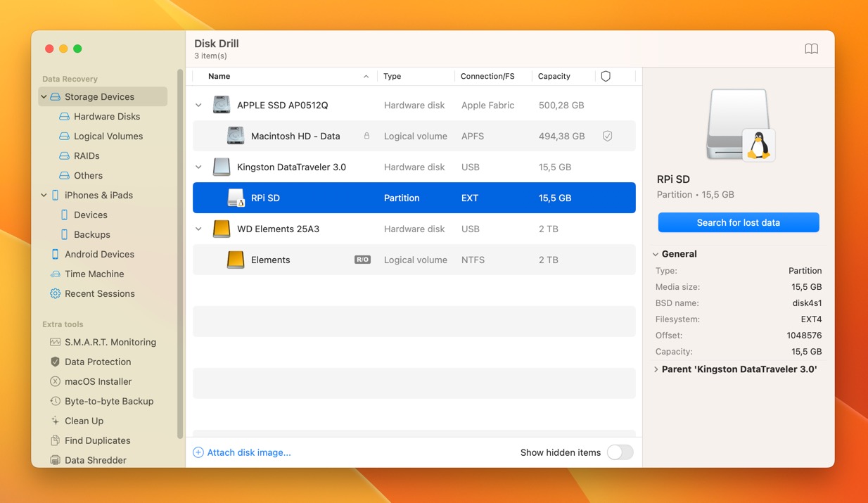Click the Find Duplicates icon
The height and width of the screenshot is (503, 868).
(x=55, y=441)
